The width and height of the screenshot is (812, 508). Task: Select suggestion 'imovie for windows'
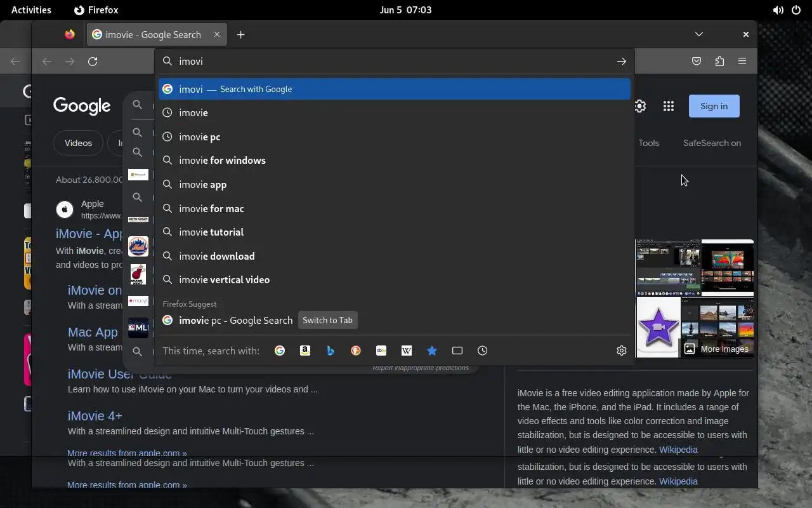pyautogui.click(x=395, y=160)
